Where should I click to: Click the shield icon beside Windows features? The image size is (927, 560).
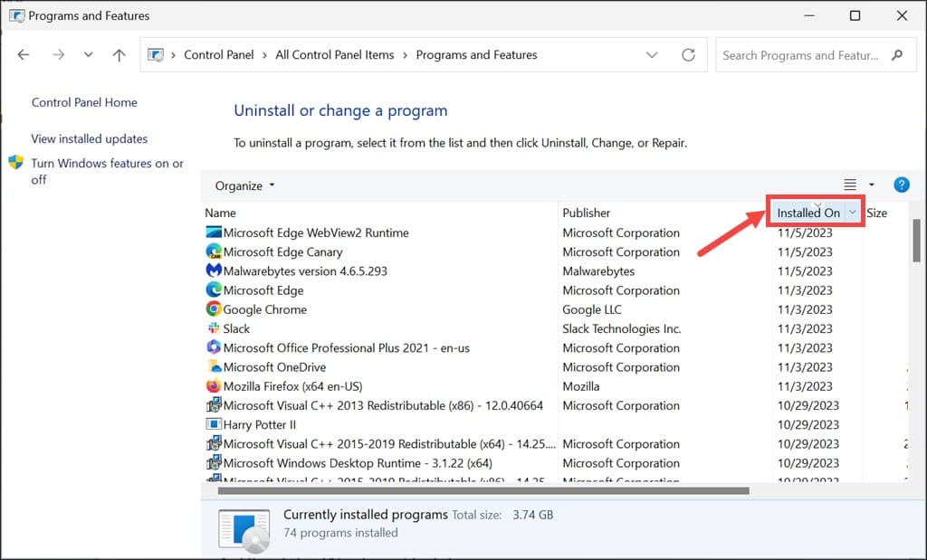tap(16, 163)
